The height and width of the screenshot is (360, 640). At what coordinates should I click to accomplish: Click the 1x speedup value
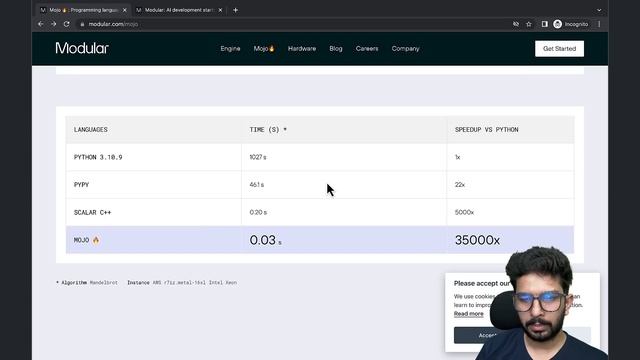pyautogui.click(x=458, y=157)
